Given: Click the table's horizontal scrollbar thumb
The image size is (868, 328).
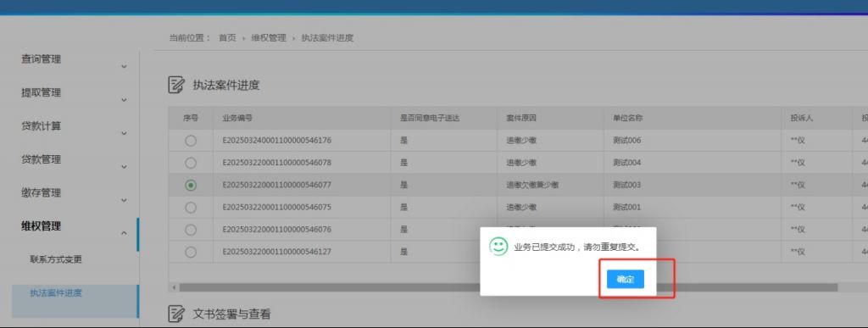Looking at the screenshot, I should (x=509, y=287).
